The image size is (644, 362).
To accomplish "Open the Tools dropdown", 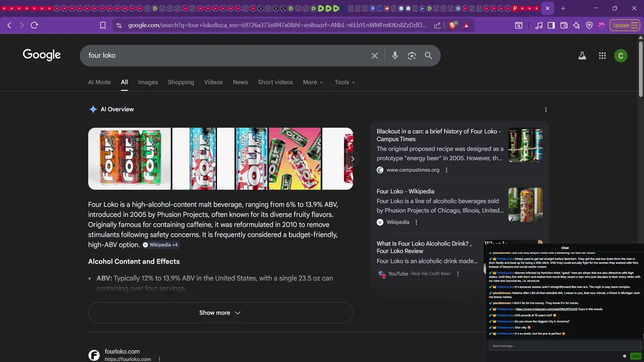I will point(345,82).
